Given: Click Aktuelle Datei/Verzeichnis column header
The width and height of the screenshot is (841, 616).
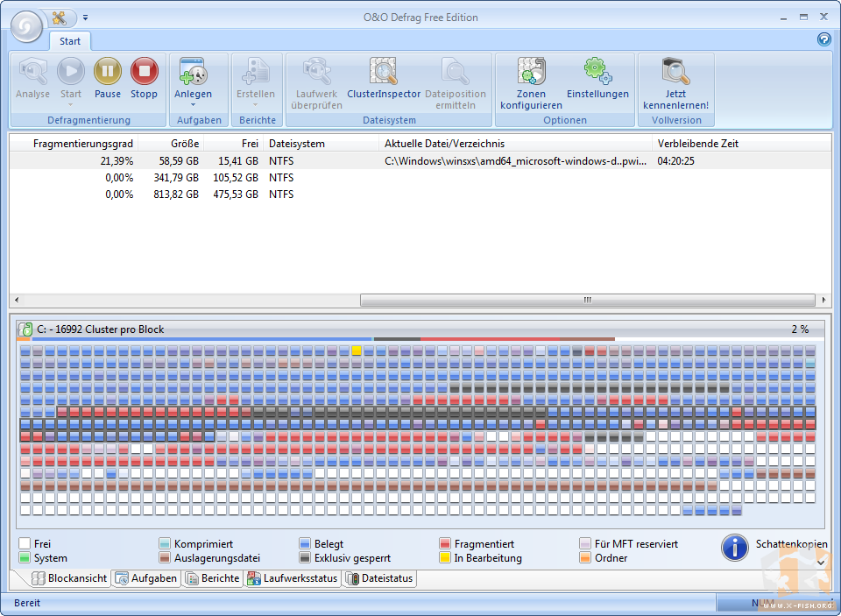Looking at the screenshot, I should point(515,144).
